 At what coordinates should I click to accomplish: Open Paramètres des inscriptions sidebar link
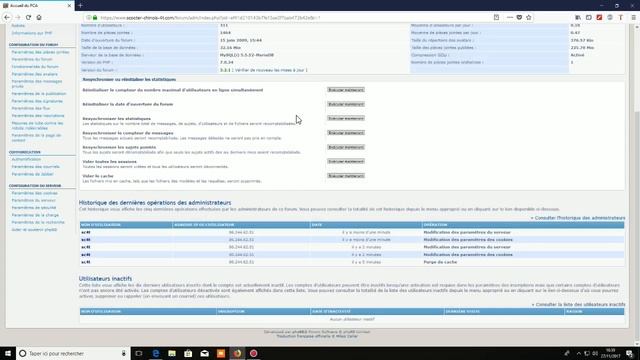coord(38,116)
